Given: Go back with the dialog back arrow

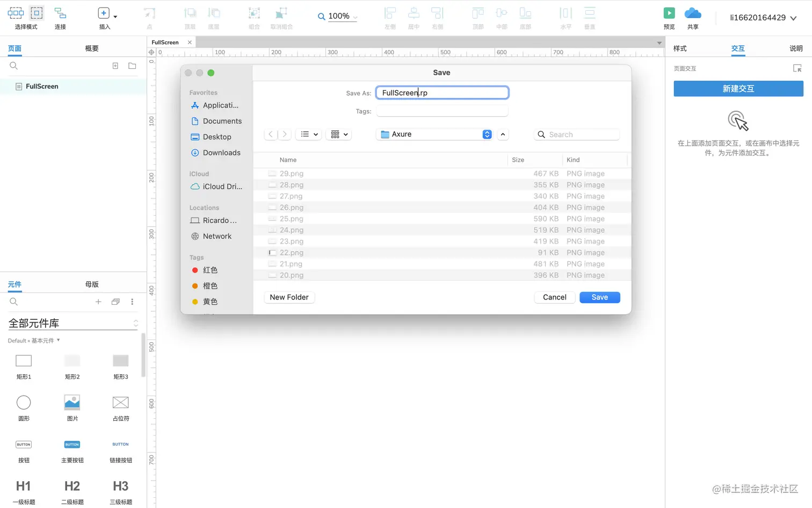Looking at the screenshot, I should click(271, 134).
